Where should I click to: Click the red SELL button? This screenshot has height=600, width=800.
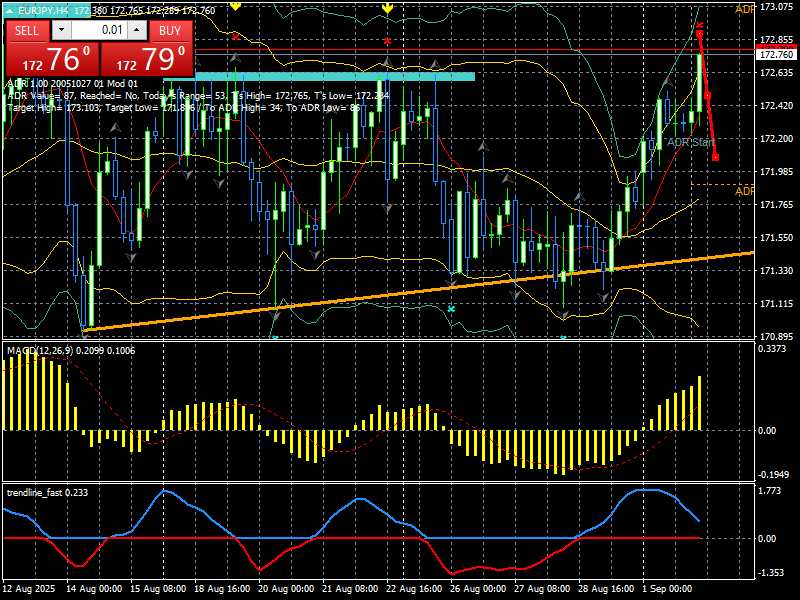27,31
